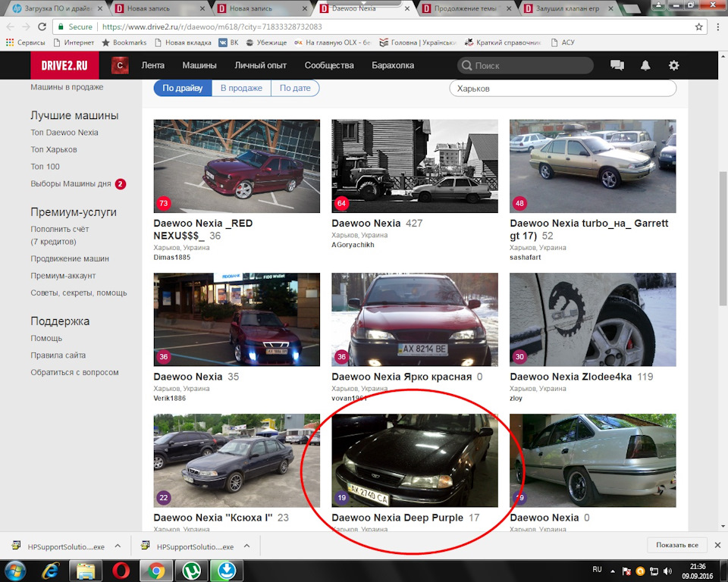Open user profile sashafart
Image resolution: width=728 pixels, height=582 pixels.
coord(525,257)
